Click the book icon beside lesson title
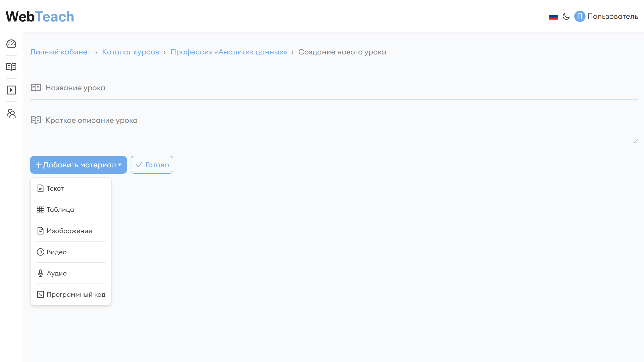Viewport: 644px width, 362px height. coord(36,87)
